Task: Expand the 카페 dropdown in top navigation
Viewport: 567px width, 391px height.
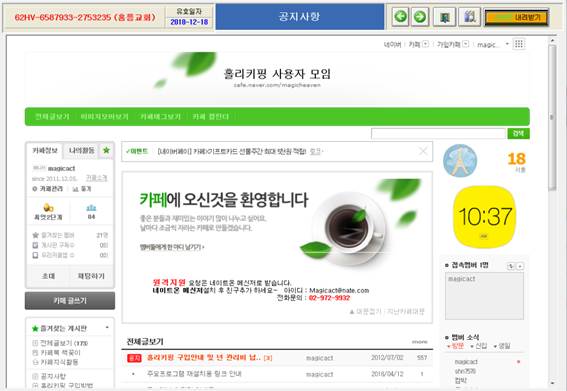Action: 426,44
